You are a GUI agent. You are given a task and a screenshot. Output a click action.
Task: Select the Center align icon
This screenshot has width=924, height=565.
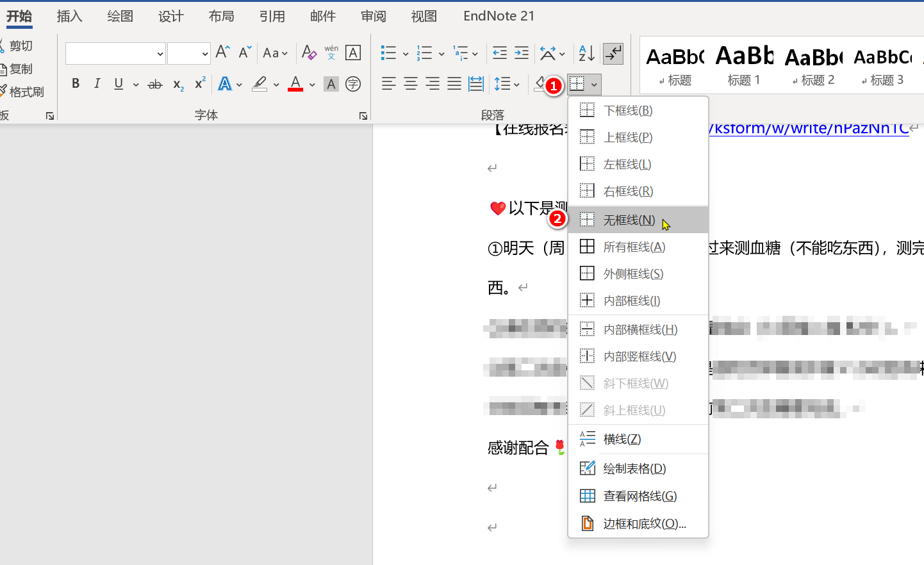tap(411, 84)
